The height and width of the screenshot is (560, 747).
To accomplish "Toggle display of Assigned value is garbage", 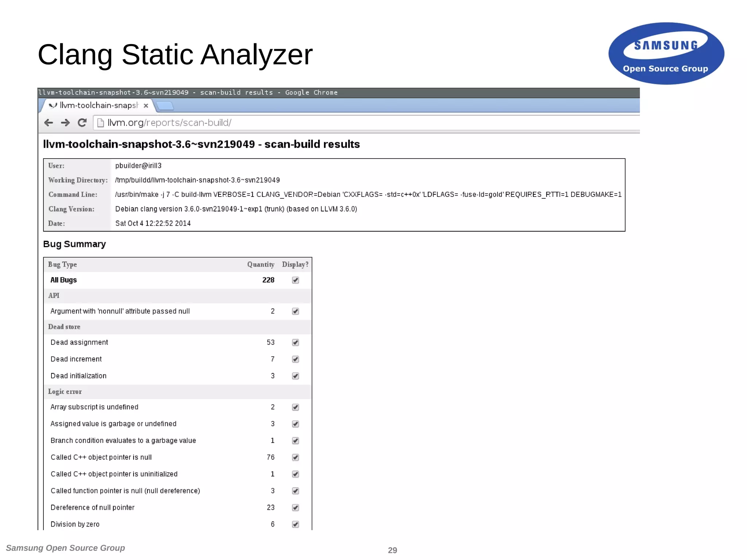I will (x=295, y=424).
